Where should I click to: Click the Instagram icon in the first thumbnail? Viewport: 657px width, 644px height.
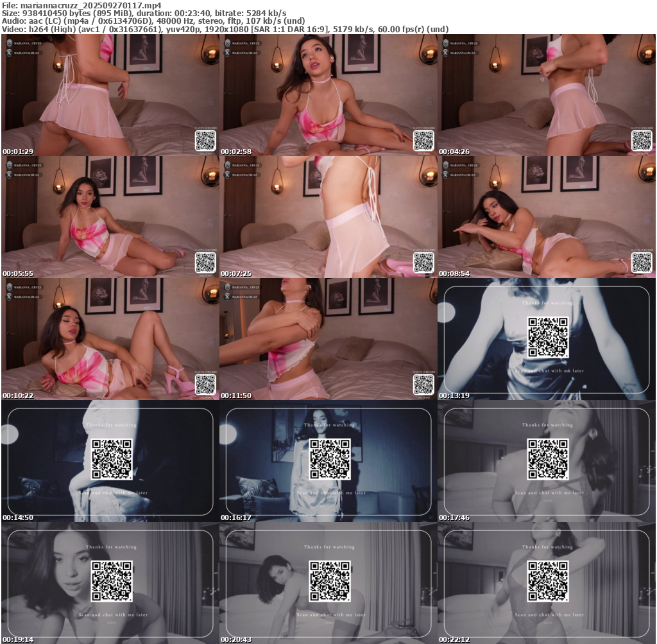(10, 43)
